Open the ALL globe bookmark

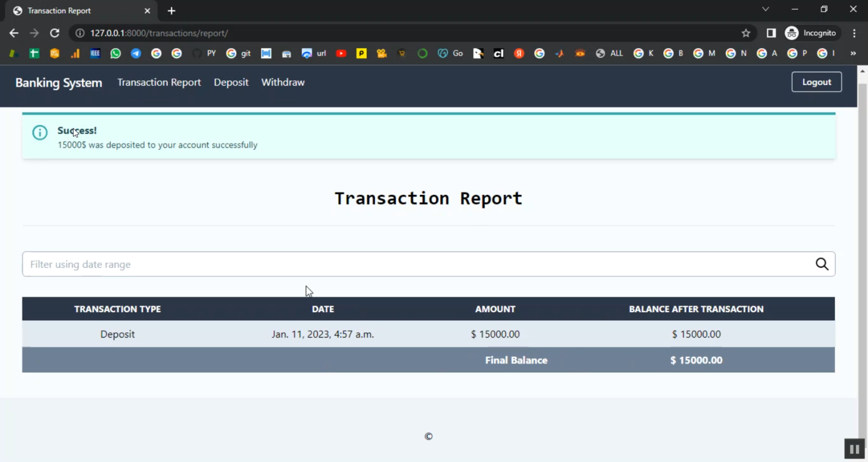coord(609,53)
